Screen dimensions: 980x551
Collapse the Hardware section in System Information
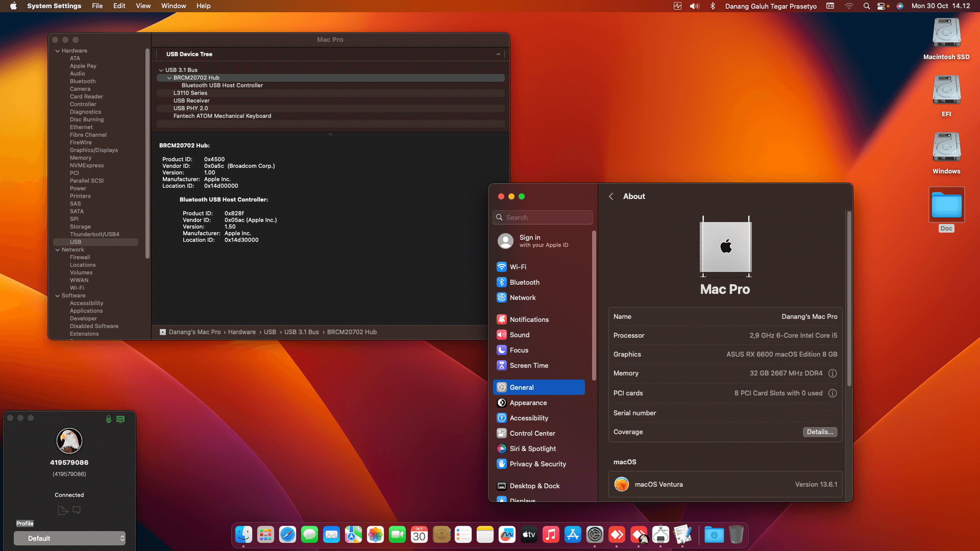click(58, 51)
